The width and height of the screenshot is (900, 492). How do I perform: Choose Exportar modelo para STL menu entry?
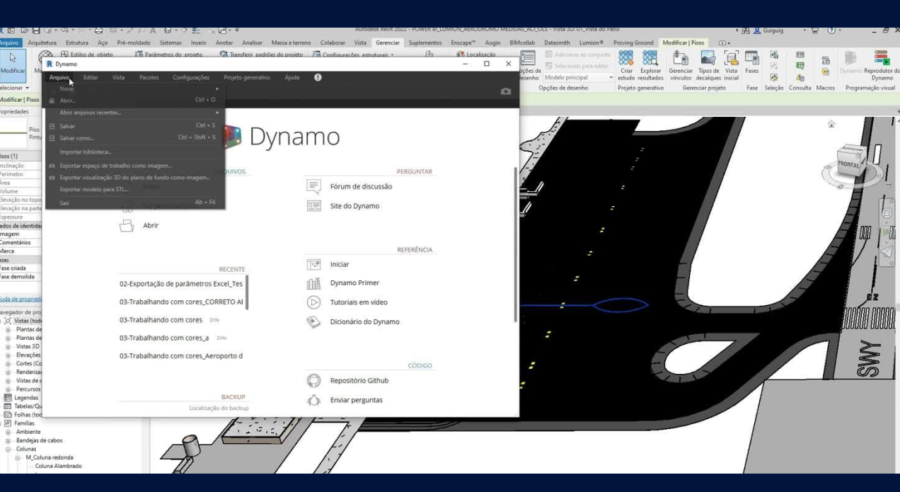(x=94, y=189)
